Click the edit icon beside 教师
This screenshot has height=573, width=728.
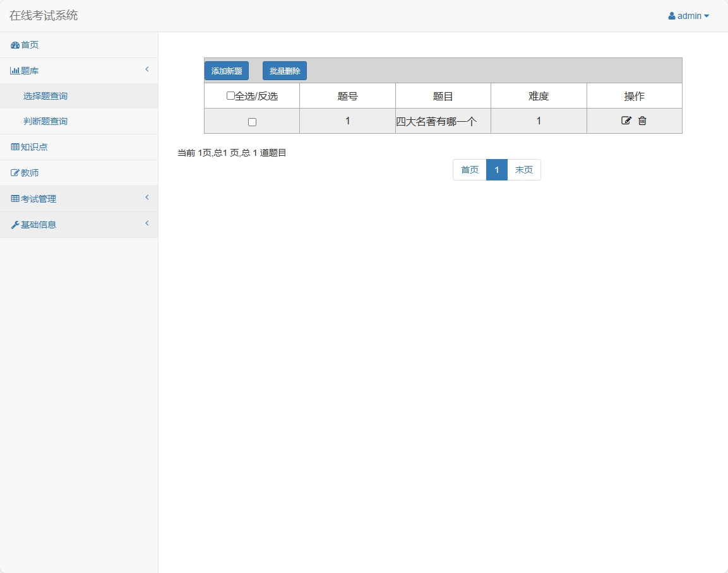(15, 173)
